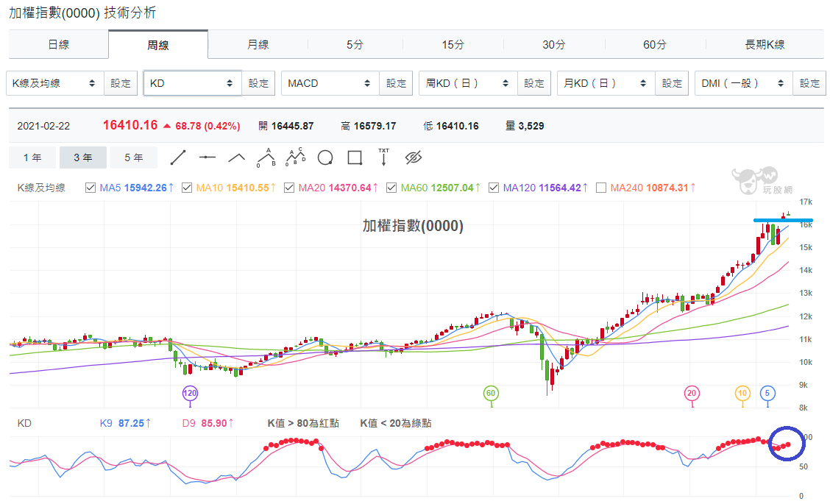The width and height of the screenshot is (830, 504).
Task: Activate the ABCD multi-wave pattern tool
Action: [296, 157]
